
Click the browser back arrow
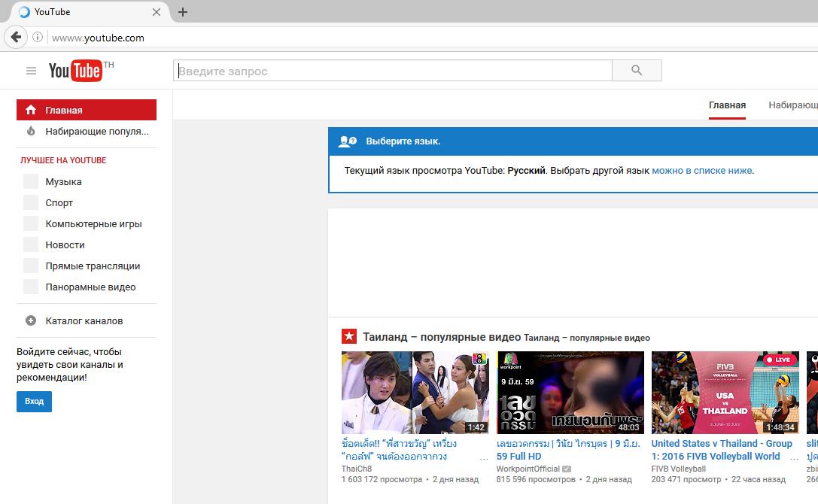(x=14, y=37)
